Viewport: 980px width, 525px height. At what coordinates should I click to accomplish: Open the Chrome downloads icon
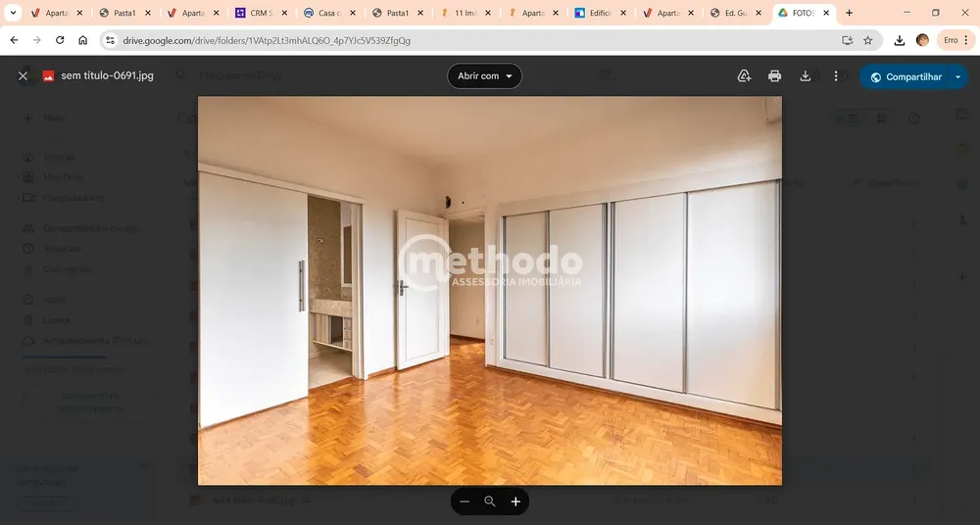(x=900, y=40)
